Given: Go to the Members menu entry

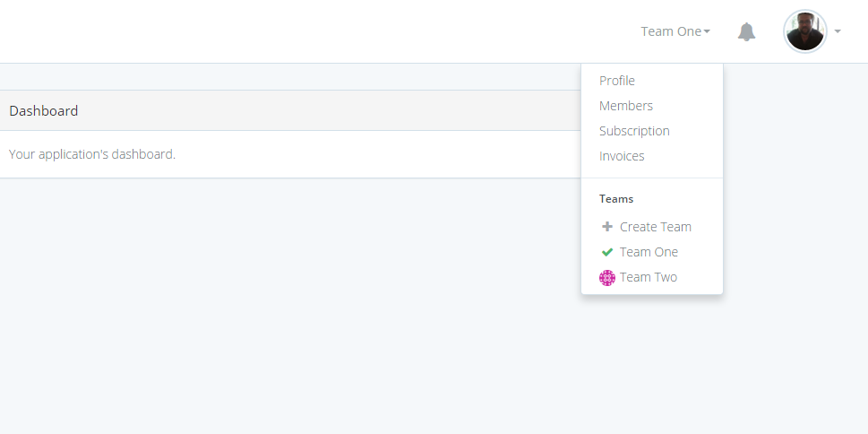Looking at the screenshot, I should (x=626, y=106).
